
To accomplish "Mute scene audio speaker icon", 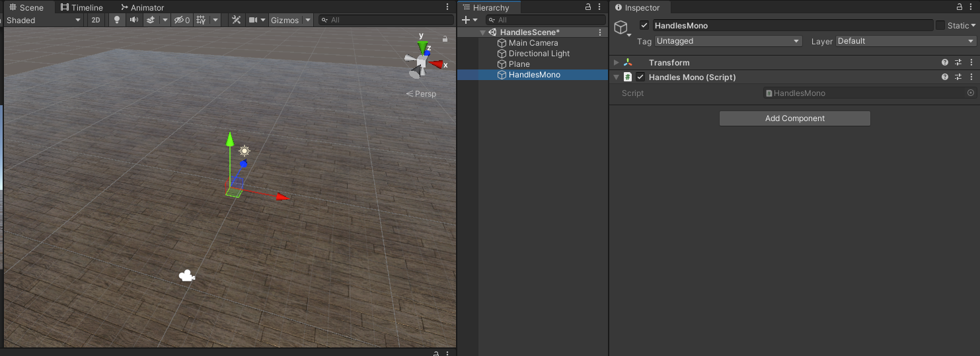I will [x=134, y=20].
